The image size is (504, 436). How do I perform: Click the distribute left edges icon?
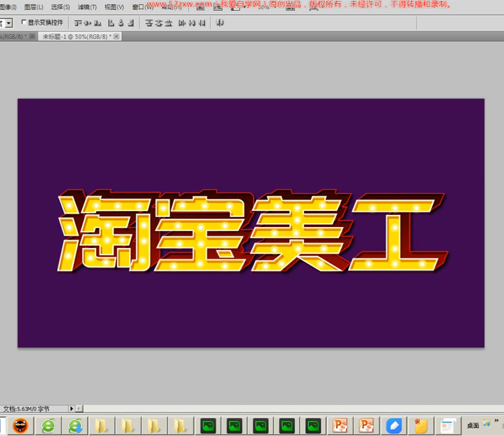[182, 23]
